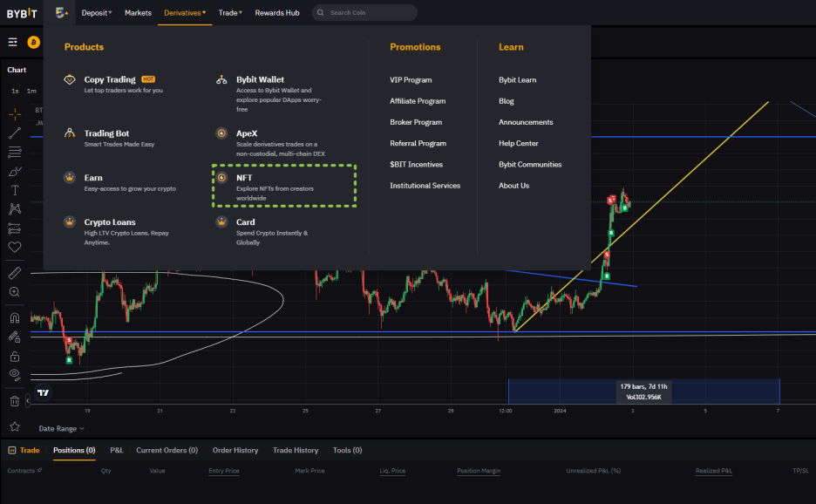This screenshot has height=504, width=816.
Task: Expand the Trade dropdown menu
Action: [230, 12]
